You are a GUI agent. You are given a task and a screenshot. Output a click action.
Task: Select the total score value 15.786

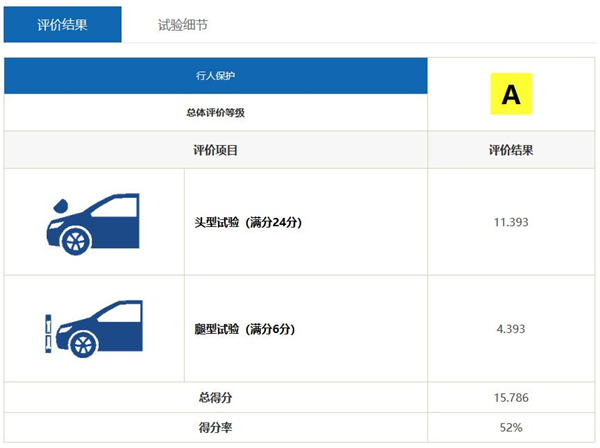(x=511, y=398)
